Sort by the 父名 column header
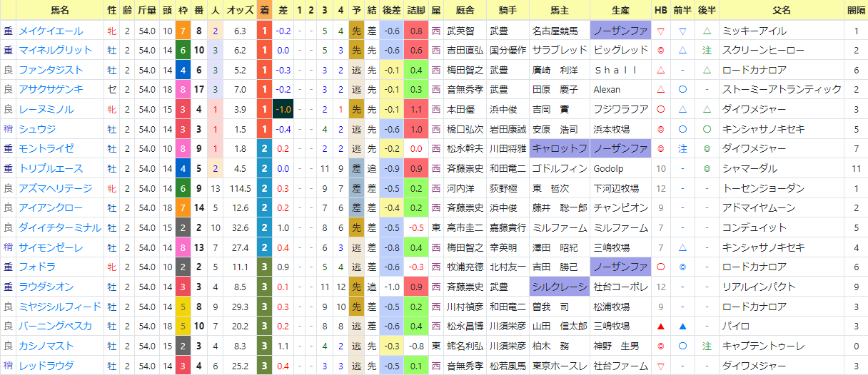 782,11
